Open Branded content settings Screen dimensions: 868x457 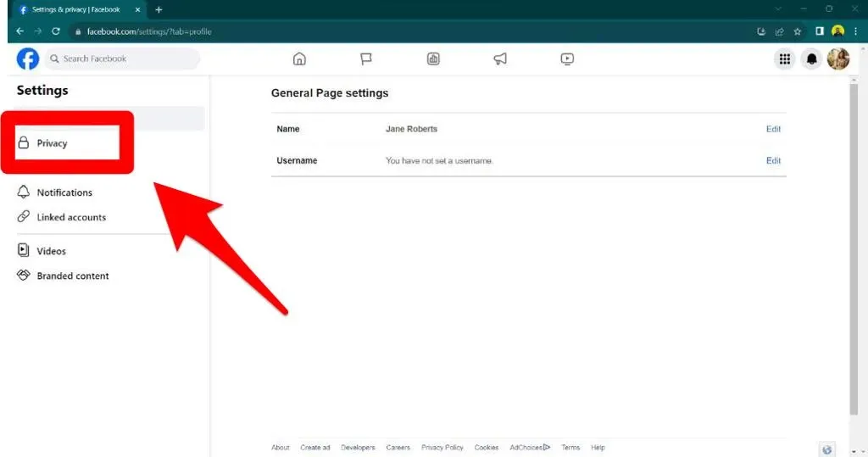click(73, 276)
